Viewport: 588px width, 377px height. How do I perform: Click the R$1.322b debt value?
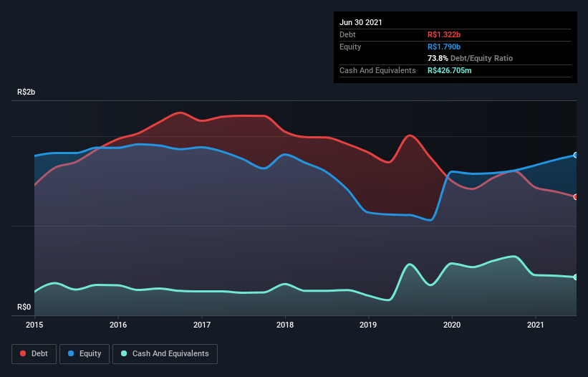point(444,34)
